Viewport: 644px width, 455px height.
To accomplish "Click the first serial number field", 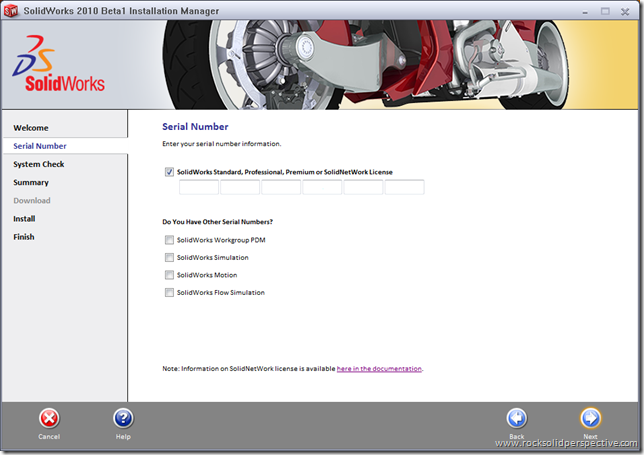I will click(x=199, y=187).
